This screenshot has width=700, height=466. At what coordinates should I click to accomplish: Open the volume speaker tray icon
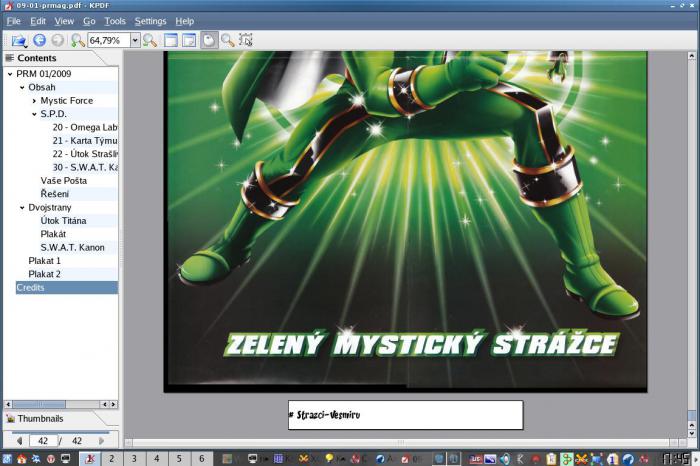505,459
